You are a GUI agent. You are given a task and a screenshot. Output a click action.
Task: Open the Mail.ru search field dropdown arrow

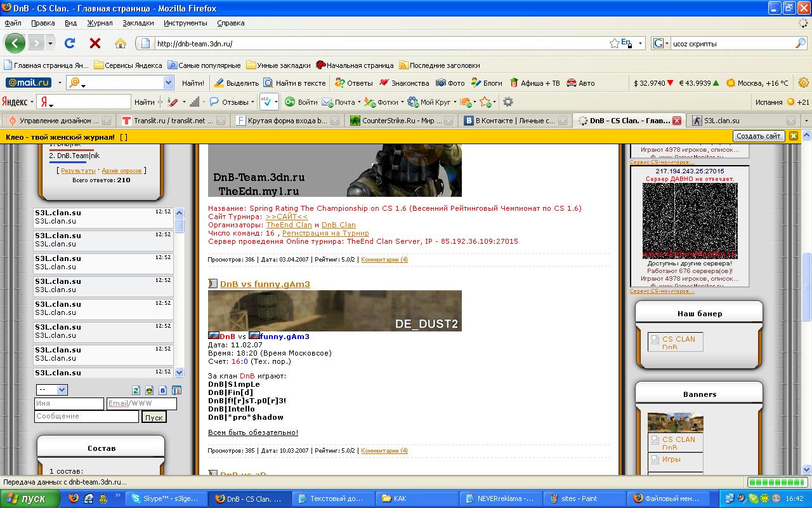168,83
